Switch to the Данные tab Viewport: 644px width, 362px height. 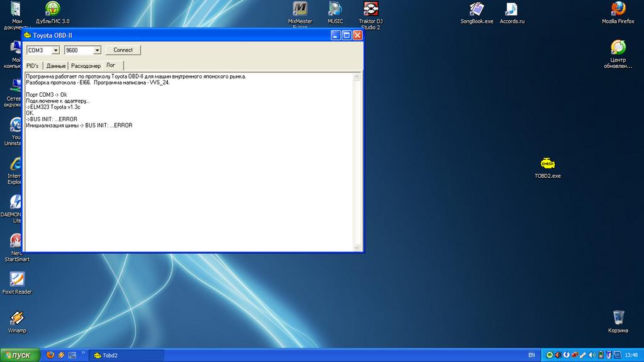(56, 65)
